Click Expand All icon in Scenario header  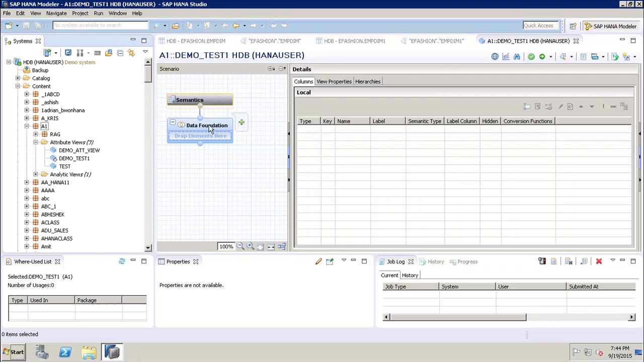(271, 69)
